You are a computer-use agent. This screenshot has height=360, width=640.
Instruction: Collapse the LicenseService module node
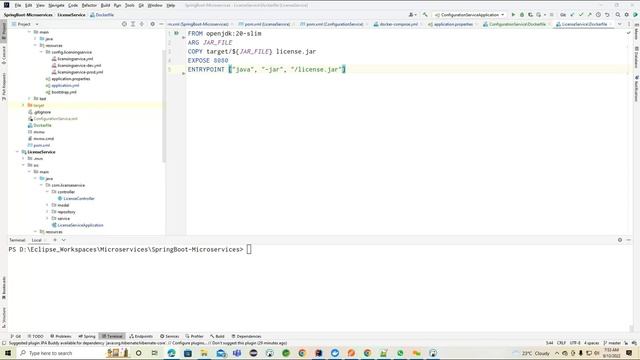coord(17,152)
